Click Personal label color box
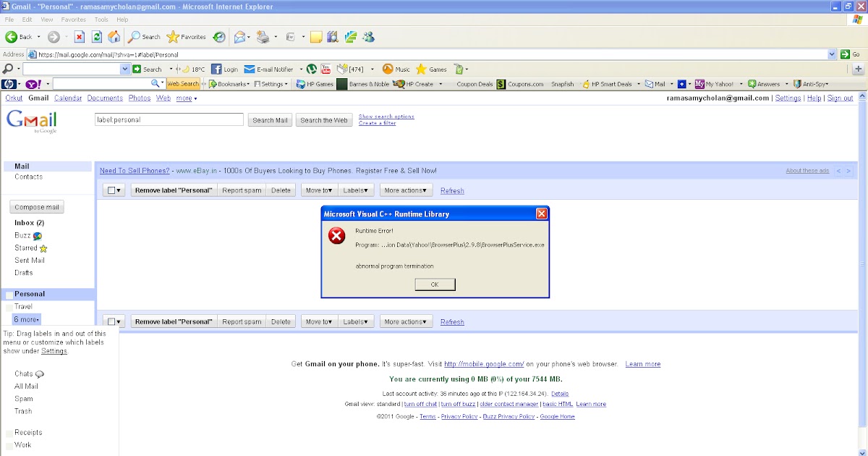 9,295
